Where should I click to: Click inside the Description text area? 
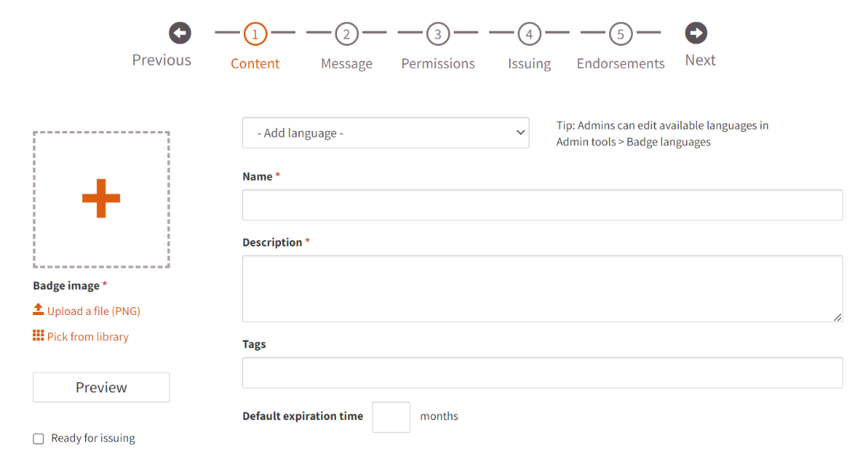coord(543,289)
